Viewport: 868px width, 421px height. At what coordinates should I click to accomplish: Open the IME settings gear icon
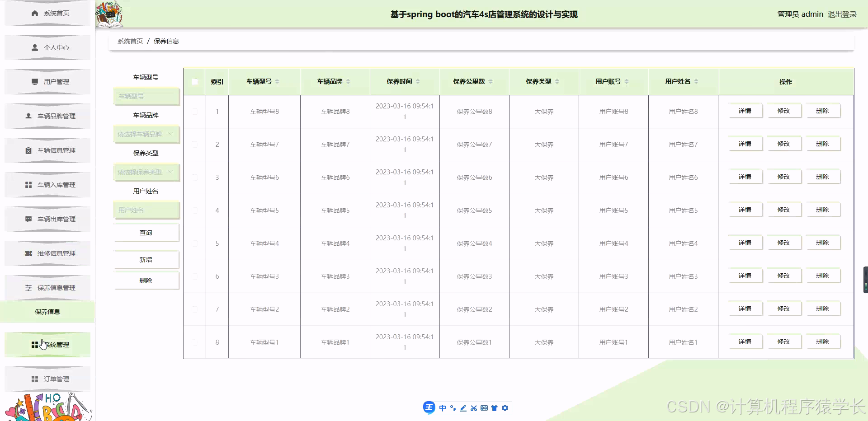click(505, 408)
